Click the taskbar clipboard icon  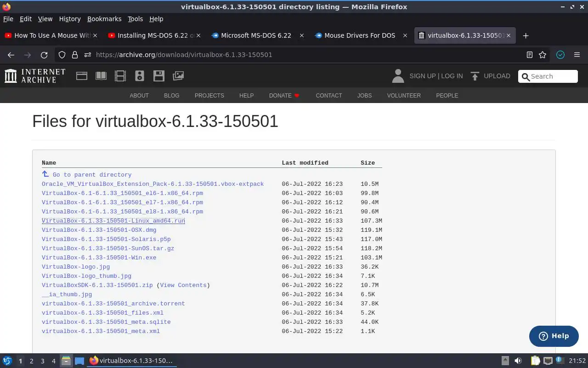(536, 361)
